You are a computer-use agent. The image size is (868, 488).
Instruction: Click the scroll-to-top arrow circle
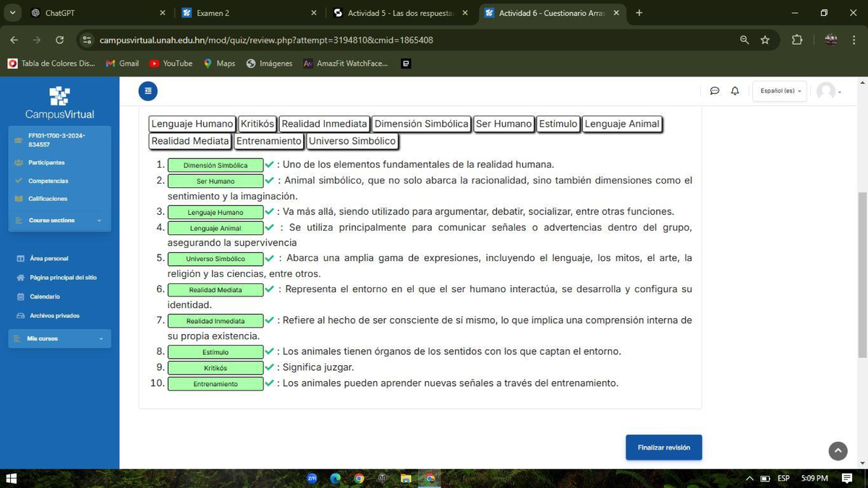837,450
